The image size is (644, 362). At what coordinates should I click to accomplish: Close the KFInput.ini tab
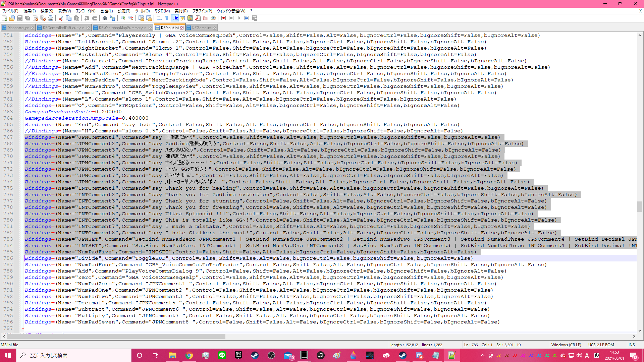[182, 28]
